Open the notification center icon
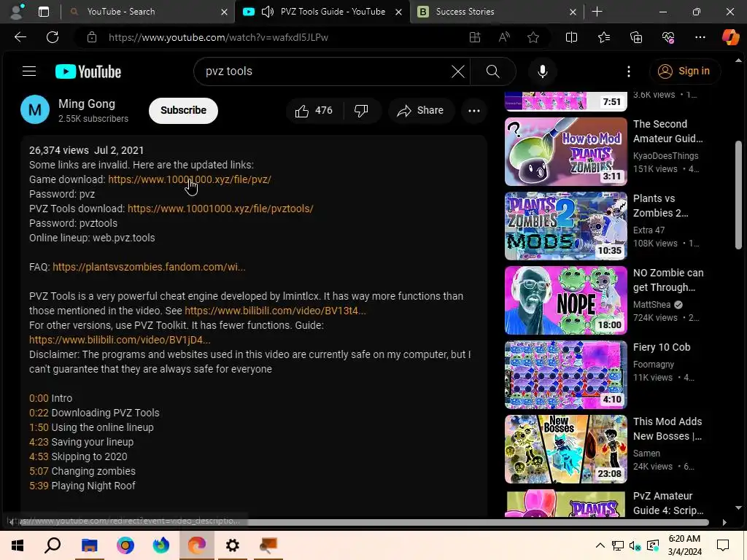 [723, 545]
